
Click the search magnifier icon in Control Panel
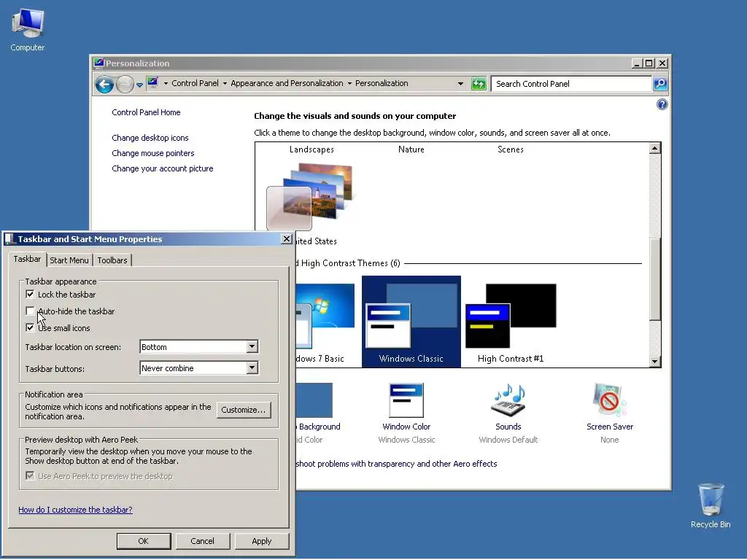(659, 84)
